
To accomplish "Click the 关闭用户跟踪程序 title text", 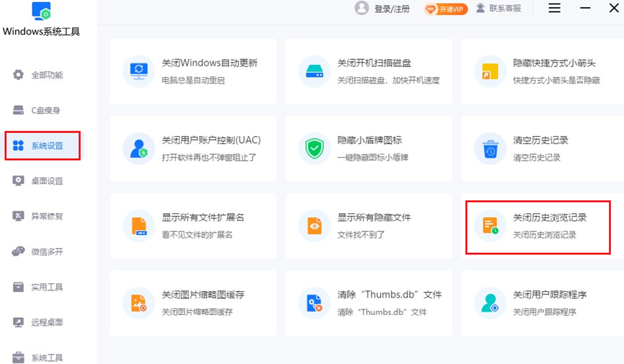I will tap(550, 294).
